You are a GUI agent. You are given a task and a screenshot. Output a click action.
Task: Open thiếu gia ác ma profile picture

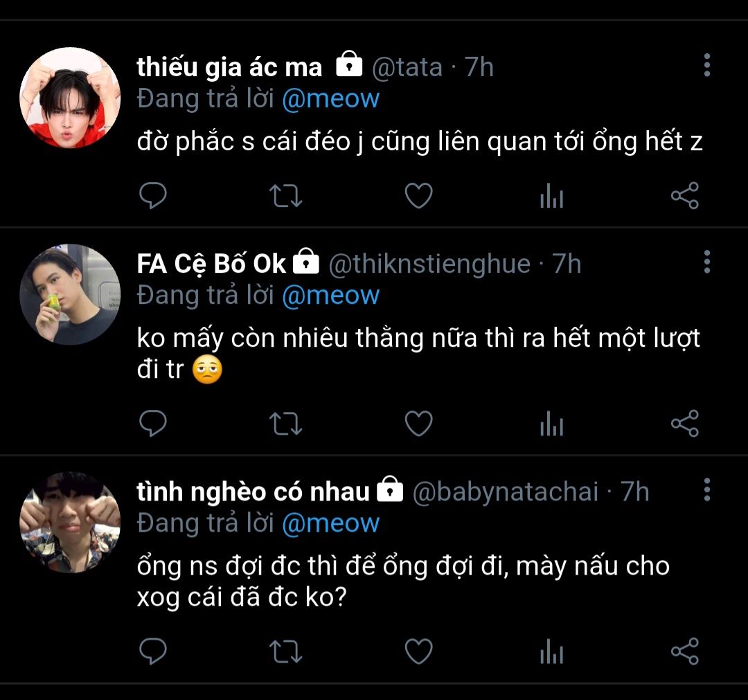[70, 98]
